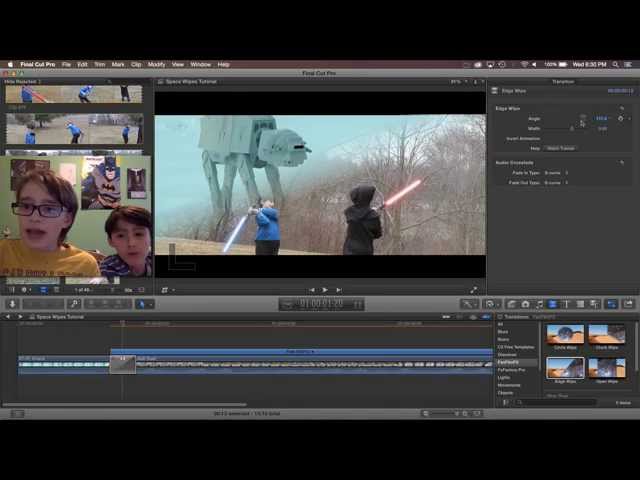Screen dimensions: 640x480
Task: Open the Fade Out Type pop-up
Action: [x=556, y=182]
